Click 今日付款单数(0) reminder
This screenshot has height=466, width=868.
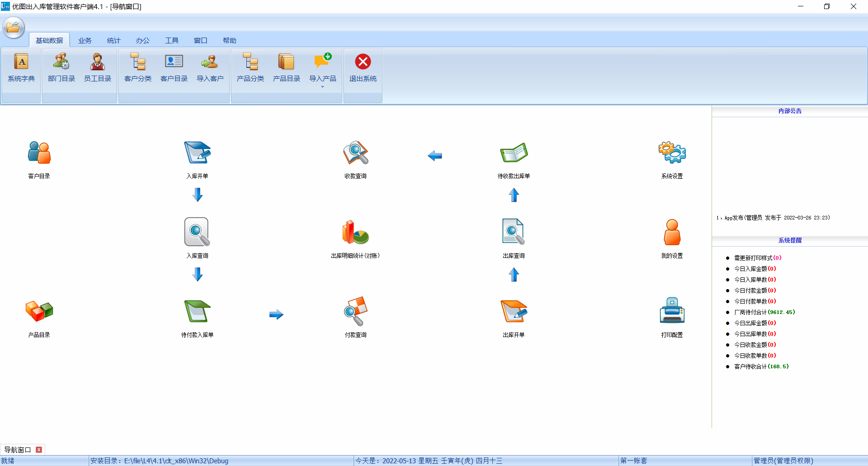pos(755,301)
